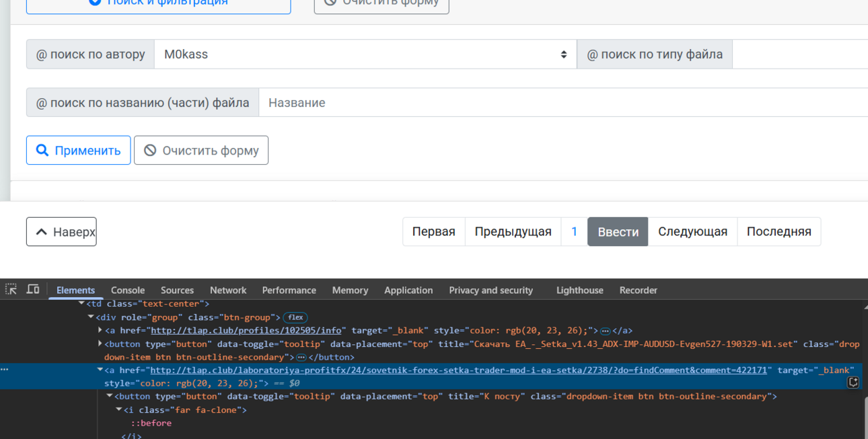This screenshot has width=868, height=439.
Task: Open the Network tab
Action: point(228,290)
